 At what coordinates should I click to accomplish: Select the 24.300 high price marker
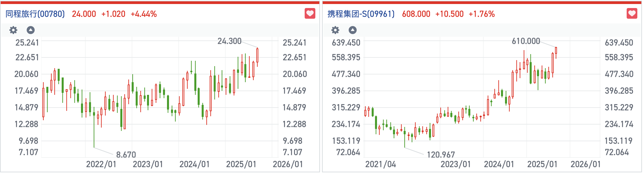coord(229,41)
